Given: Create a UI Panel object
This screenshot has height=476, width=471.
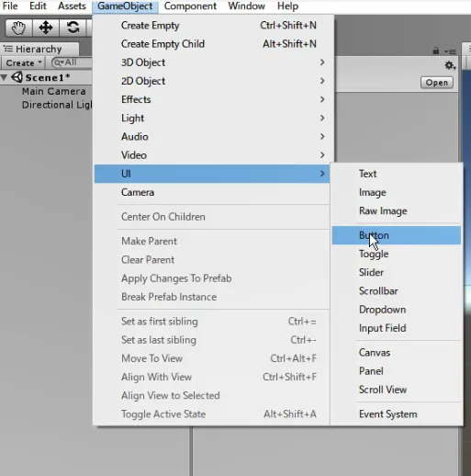Looking at the screenshot, I should [397, 371].
